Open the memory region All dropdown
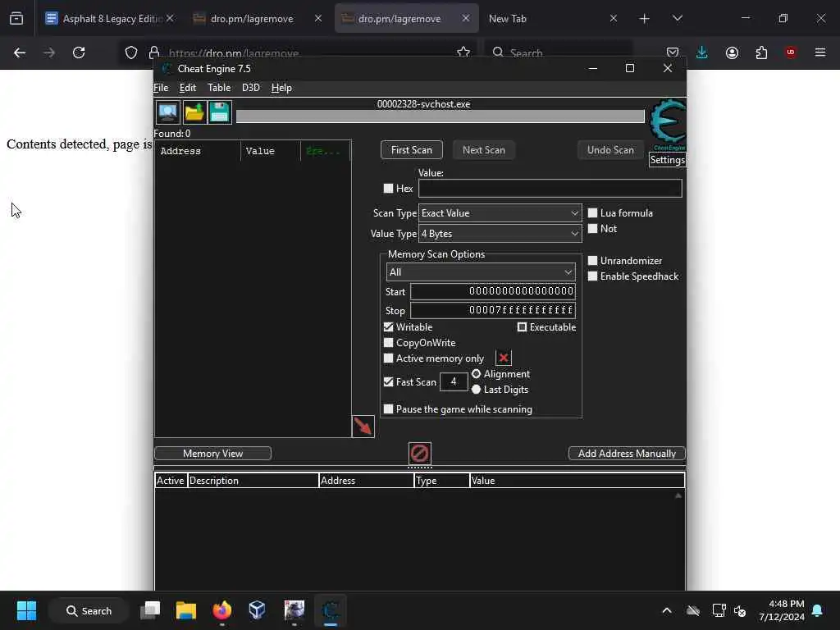This screenshot has height=630, width=840. (481, 272)
